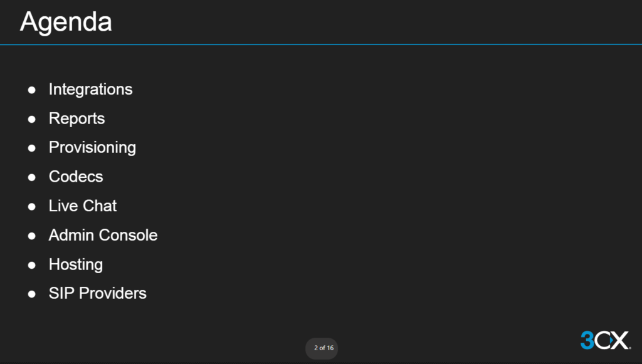
Task: Choose the Codecs agenda item
Action: tap(76, 177)
